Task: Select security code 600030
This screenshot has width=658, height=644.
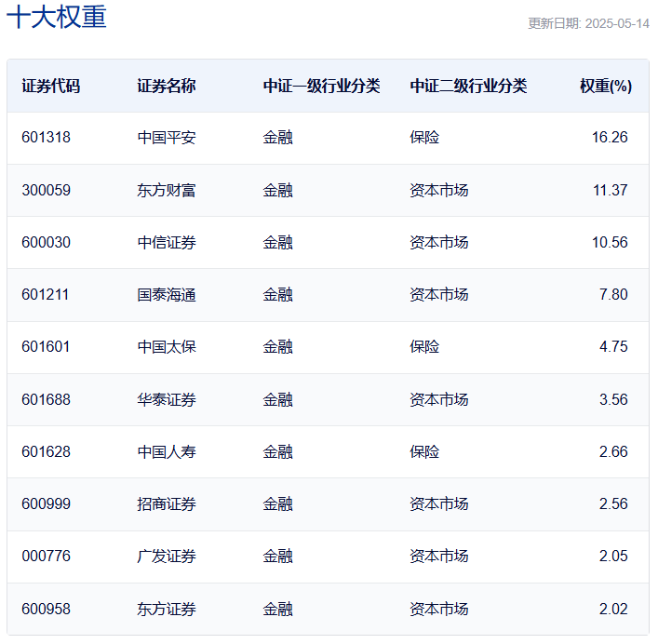Action: 47,243
